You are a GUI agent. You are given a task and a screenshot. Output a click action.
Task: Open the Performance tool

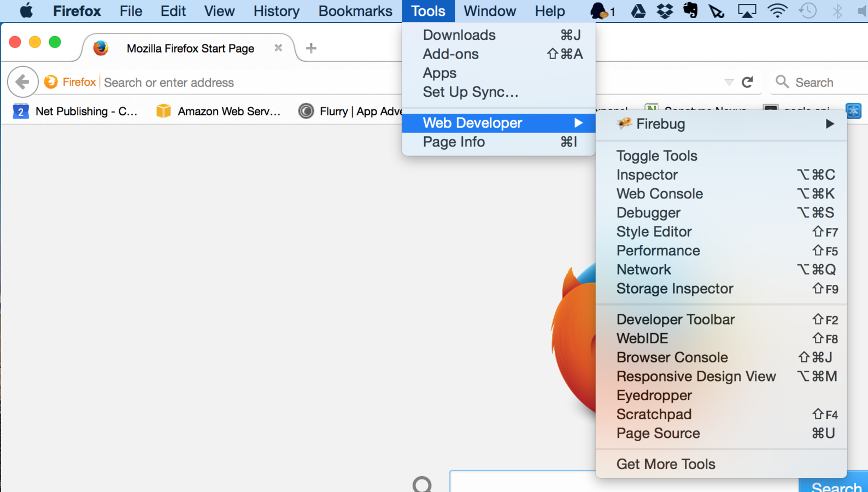(x=721, y=250)
